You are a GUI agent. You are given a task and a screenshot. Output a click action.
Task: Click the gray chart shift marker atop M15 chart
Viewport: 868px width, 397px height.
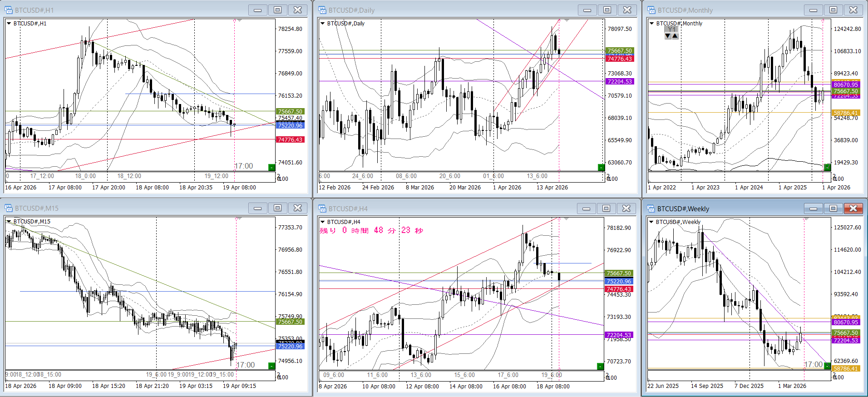coord(239,219)
